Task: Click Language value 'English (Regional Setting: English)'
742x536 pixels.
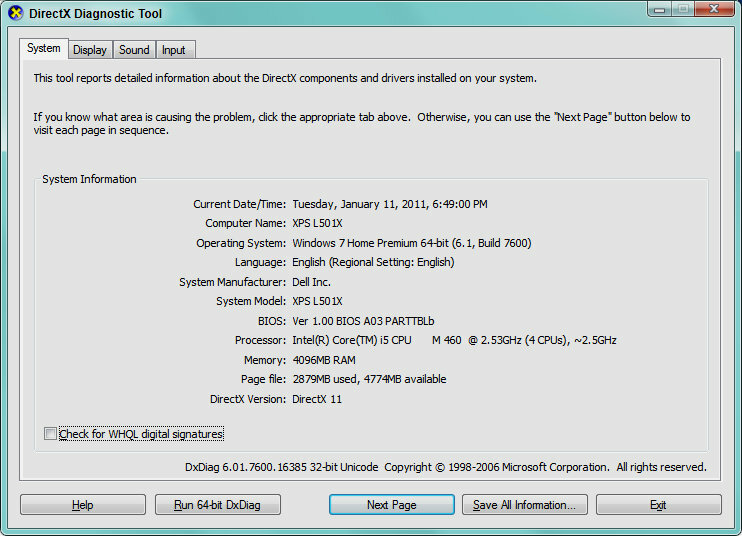Action: click(x=373, y=262)
